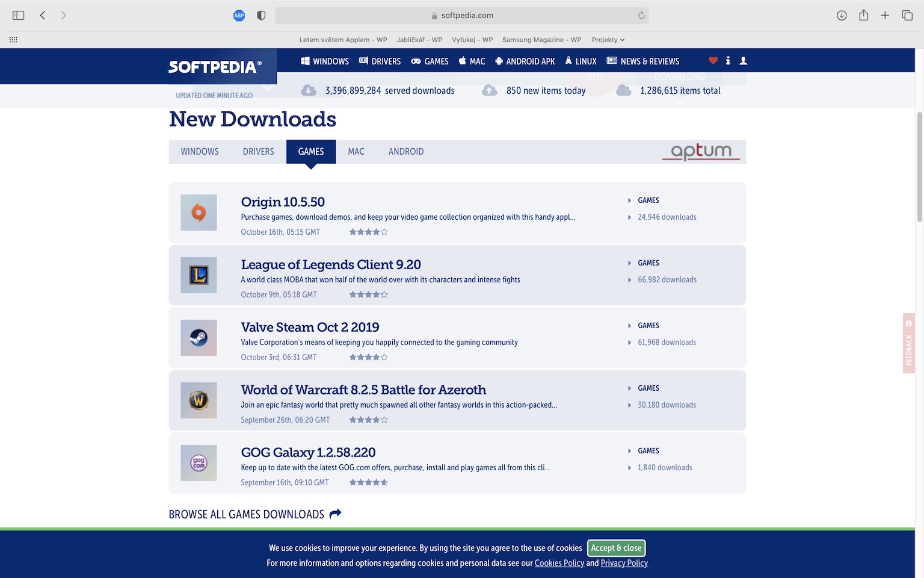Open the favorites grid icon
This screenshot has height=578, width=924.
point(13,40)
